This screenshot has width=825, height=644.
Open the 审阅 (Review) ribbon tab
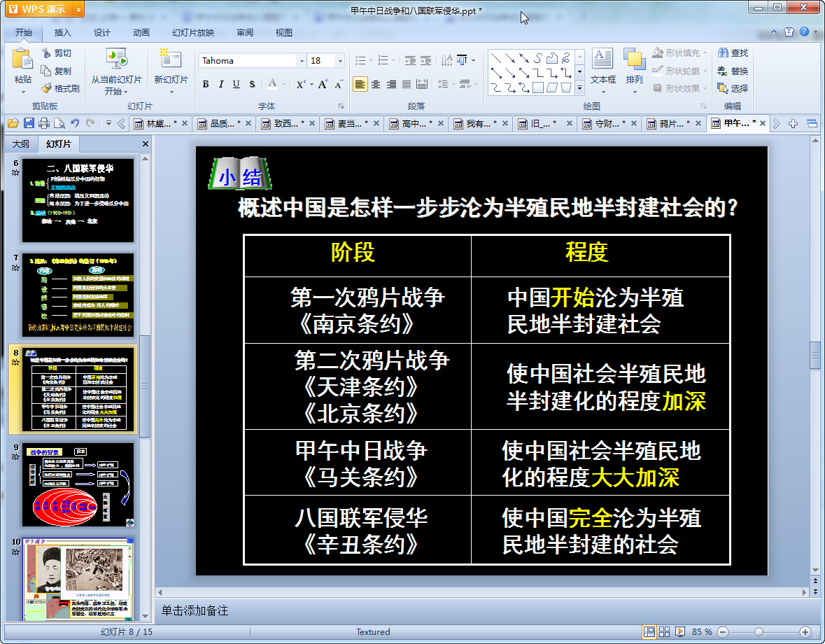point(245,33)
